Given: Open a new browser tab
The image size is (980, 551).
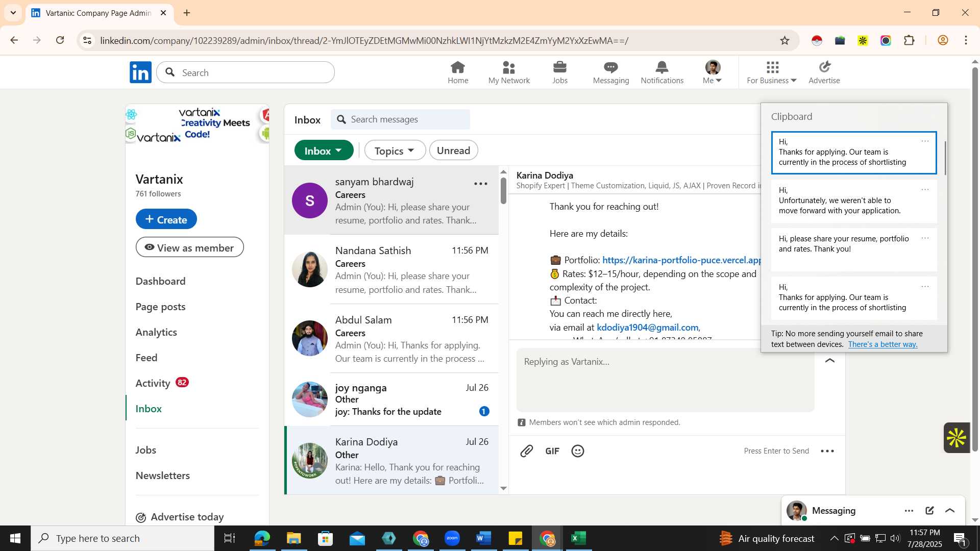Looking at the screenshot, I should point(187,13).
